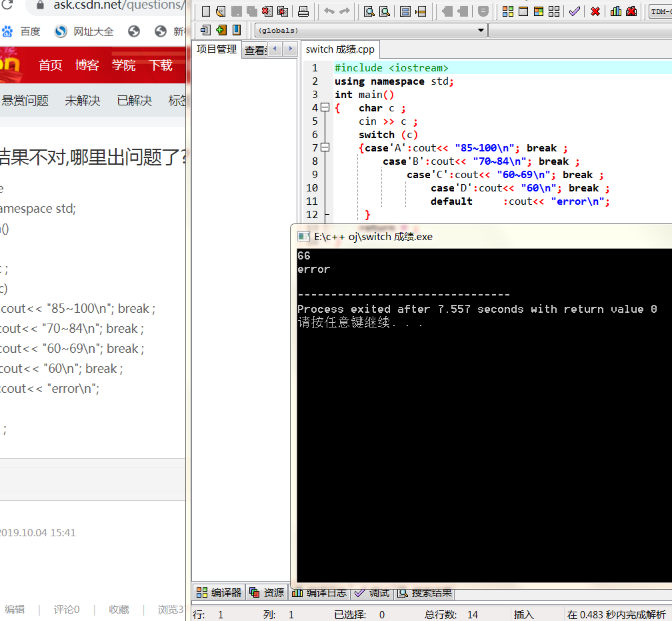Open the 资源 bottom tab
Screen dimensions: 672x621
[267, 593]
